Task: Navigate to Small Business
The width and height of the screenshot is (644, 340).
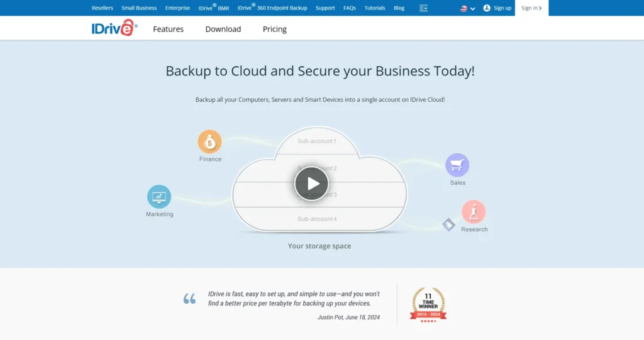Action: click(139, 8)
